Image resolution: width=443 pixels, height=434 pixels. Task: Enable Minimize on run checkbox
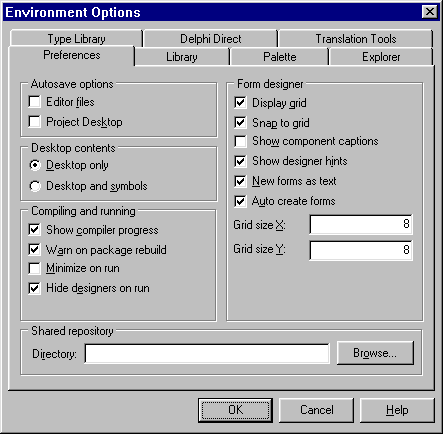point(35,268)
